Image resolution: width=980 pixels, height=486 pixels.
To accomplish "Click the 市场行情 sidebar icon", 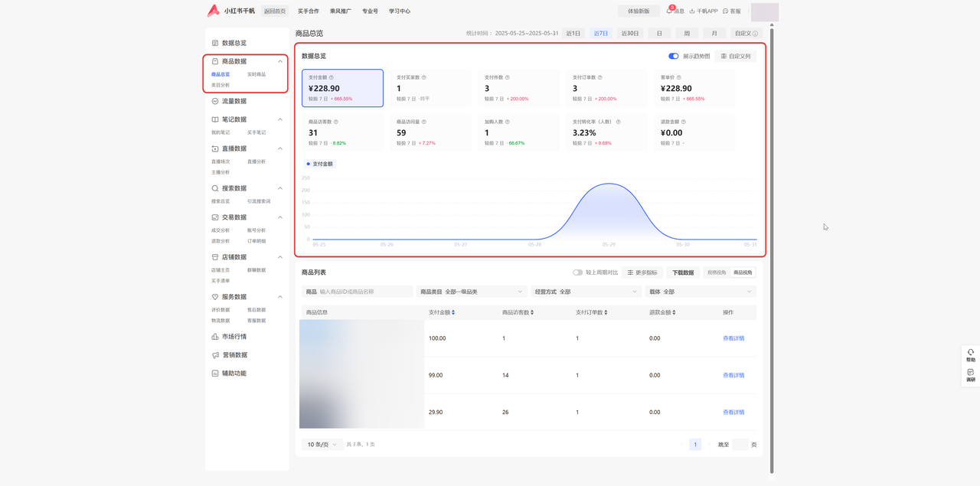I will (215, 337).
